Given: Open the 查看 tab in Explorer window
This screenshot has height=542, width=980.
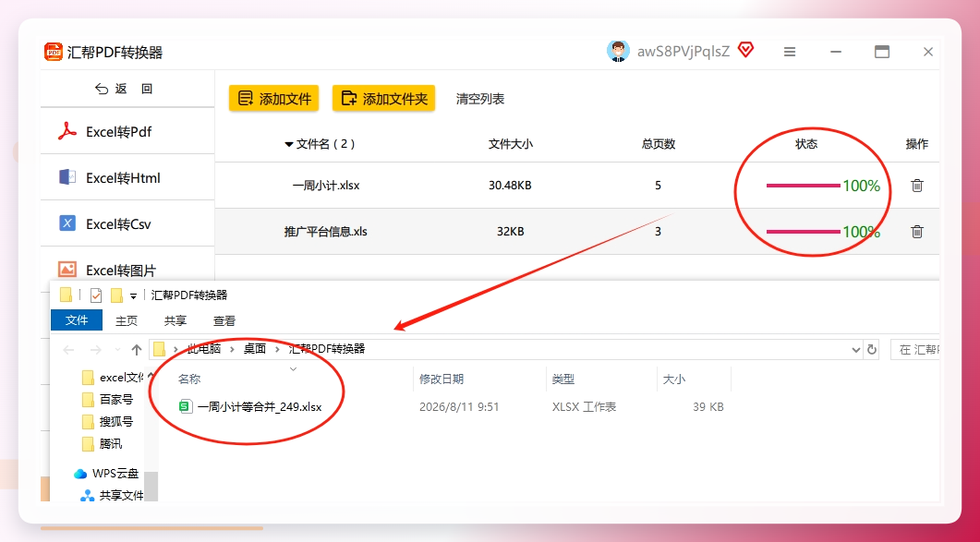Looking at the screenshot, I should click(224, 320).
